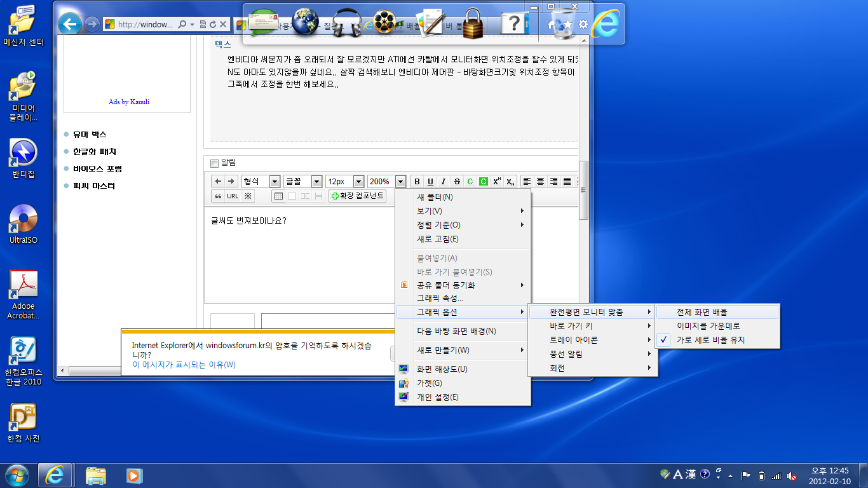
Task: Click the padlock icon in the desktop dock
Action: coord(474,24)
